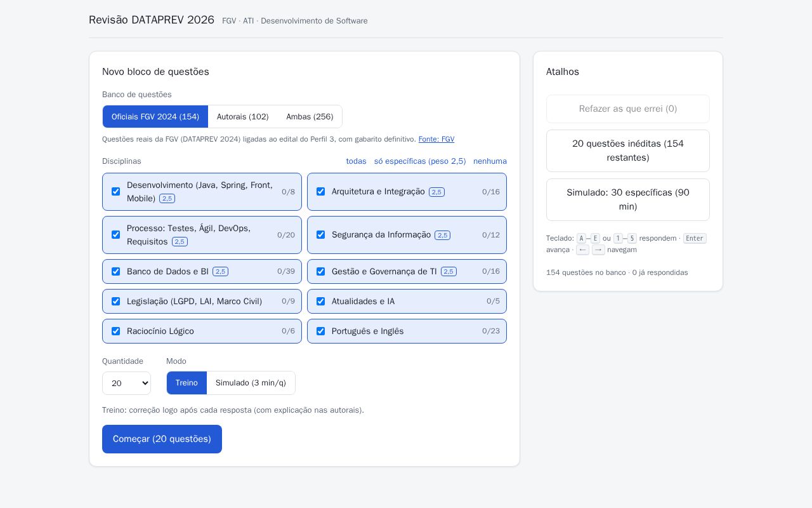Screen dimensions: 812x508
Task: Click the 'FGV · ATI · Desenvolvimento de Software' subtitle
Action: [295, 21]
